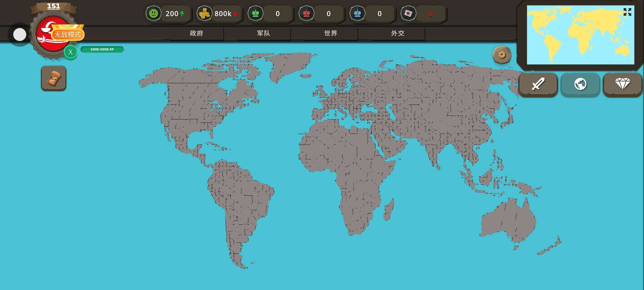The height and width of the screenshot is (290, 644).
Task: Click the green king counter icon
Action: 255,13
